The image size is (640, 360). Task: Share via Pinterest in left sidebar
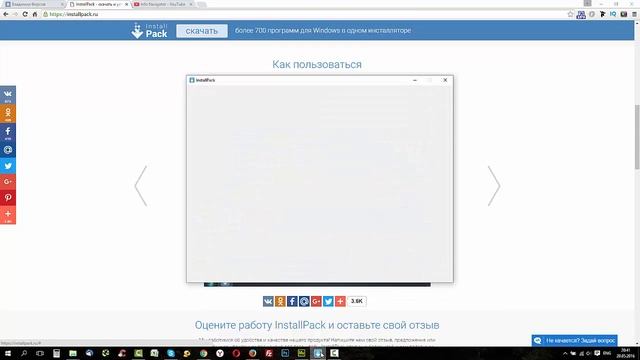click(x=8, y=198)
